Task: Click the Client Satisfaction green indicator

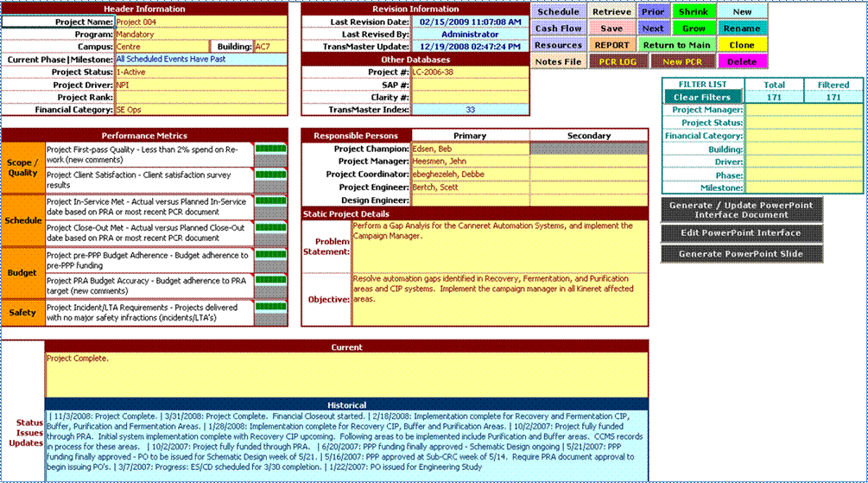Action: point(270,175)
